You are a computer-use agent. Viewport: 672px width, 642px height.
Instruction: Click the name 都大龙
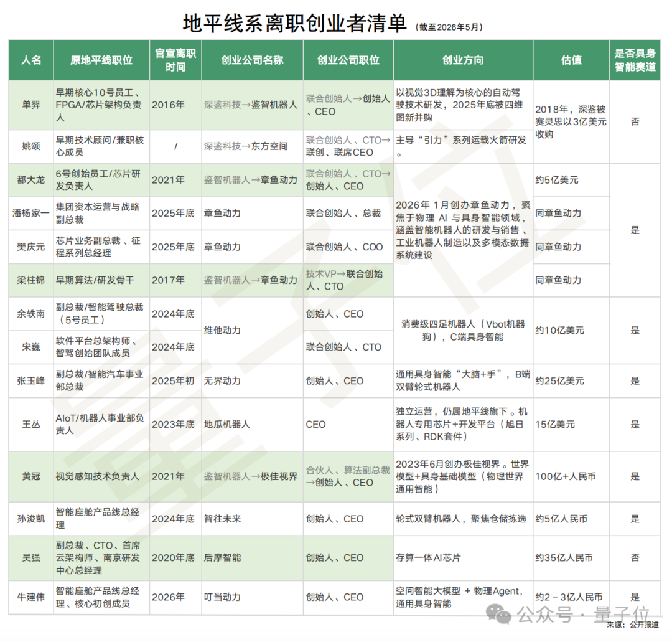tap(31, 180)
